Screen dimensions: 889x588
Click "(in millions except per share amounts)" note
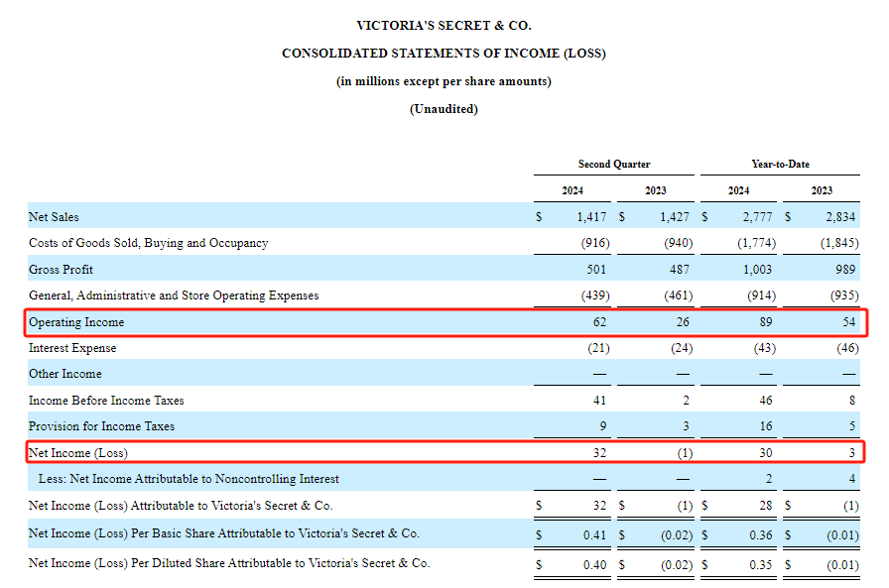point(444,81)
